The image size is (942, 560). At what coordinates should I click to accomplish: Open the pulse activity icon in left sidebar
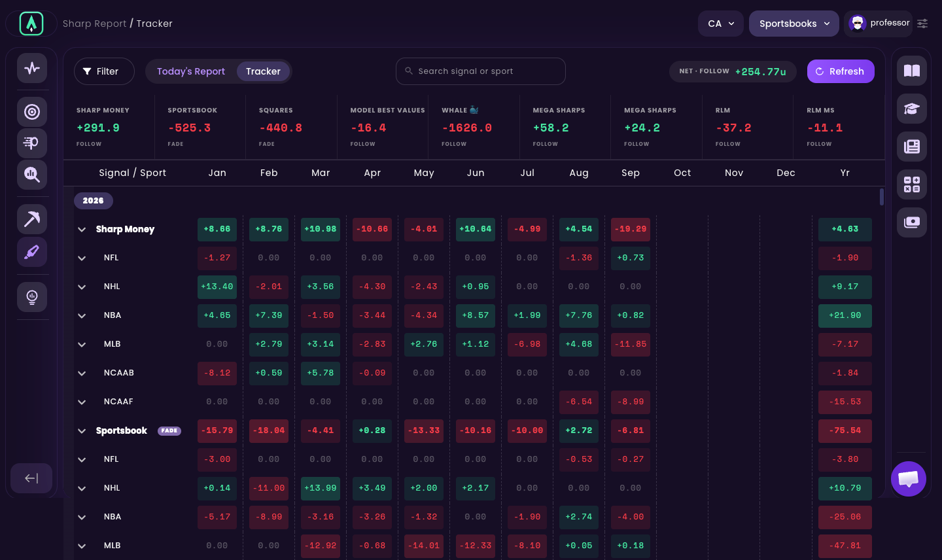pyautogui.click(x=32, y=68)
